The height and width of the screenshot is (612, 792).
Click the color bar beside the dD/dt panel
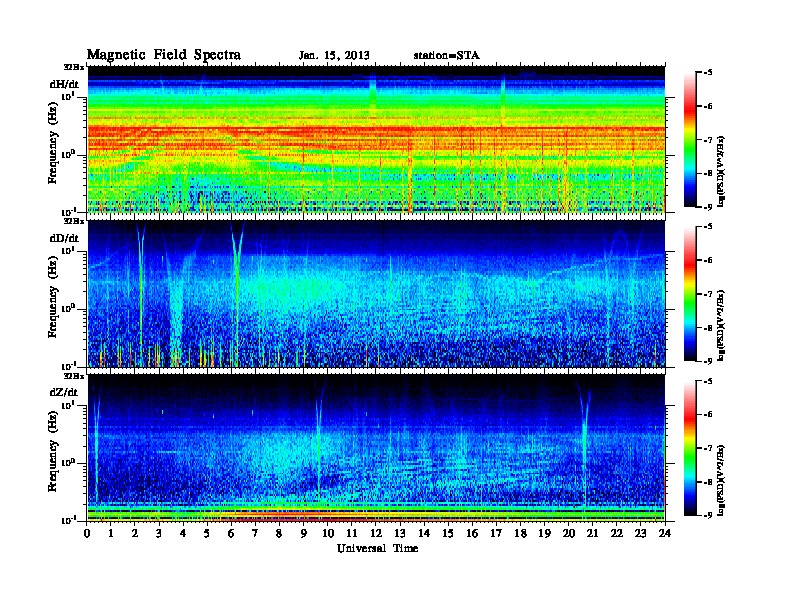(690, 293)
